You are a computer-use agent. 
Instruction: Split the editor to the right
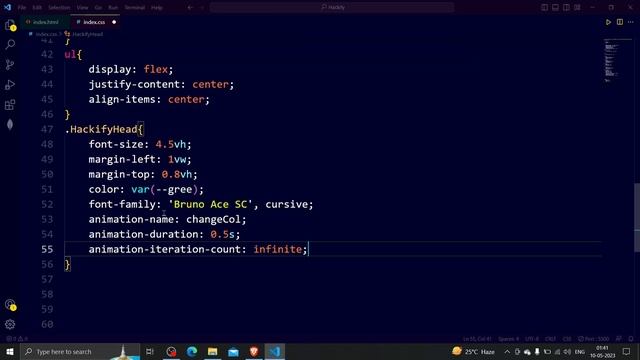(x=620, y=22)
